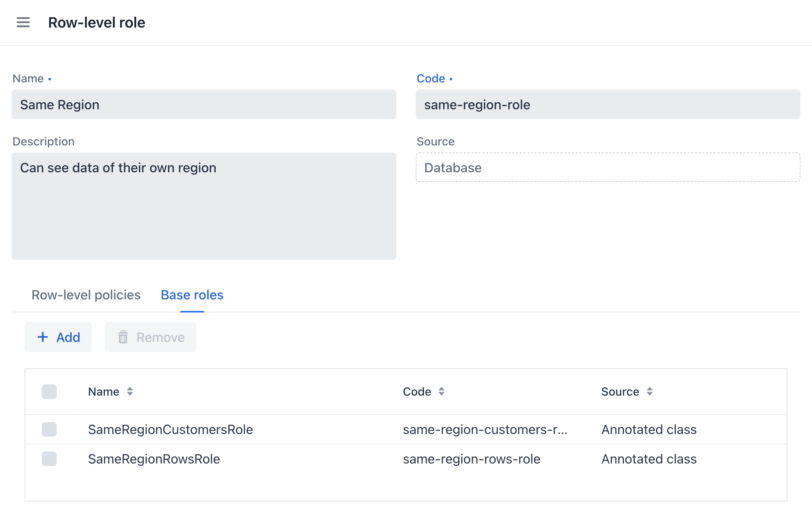Check the SameRegionRowsRole row checkbox
Screen dimensions: 812x525
click(49, 459)
